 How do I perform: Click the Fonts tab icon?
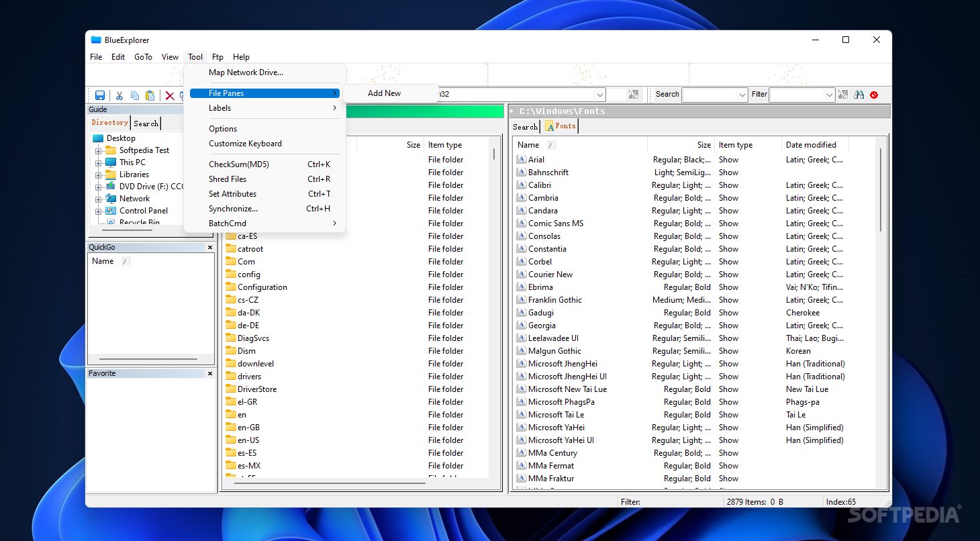pyautogui.click(x=550, y=126)
